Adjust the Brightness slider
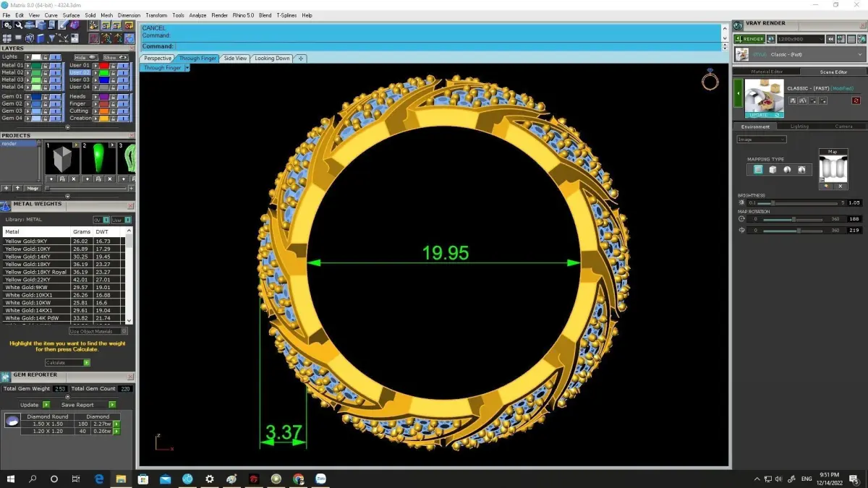 (x=797, y=203)
